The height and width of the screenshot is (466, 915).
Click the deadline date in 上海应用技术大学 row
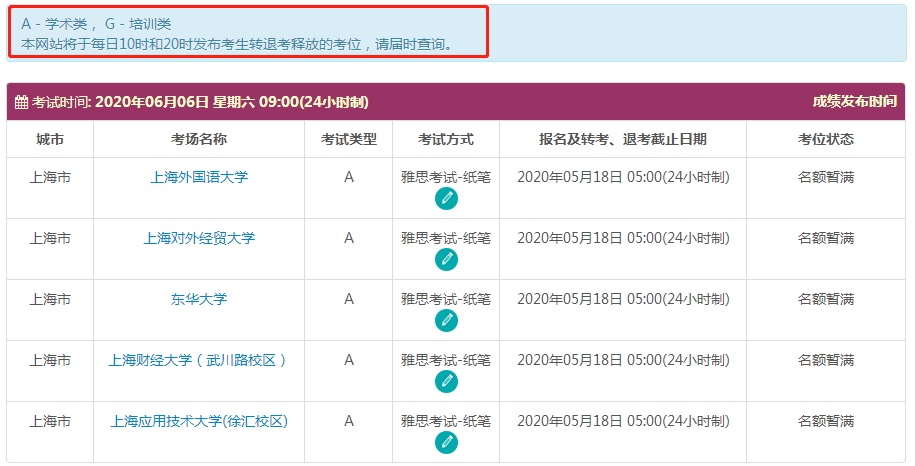623,421
